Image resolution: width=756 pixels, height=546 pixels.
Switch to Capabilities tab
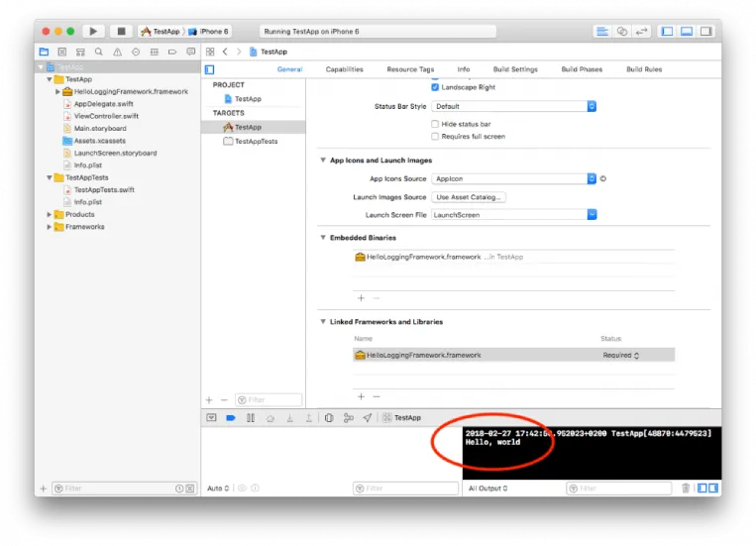(344, 69)
